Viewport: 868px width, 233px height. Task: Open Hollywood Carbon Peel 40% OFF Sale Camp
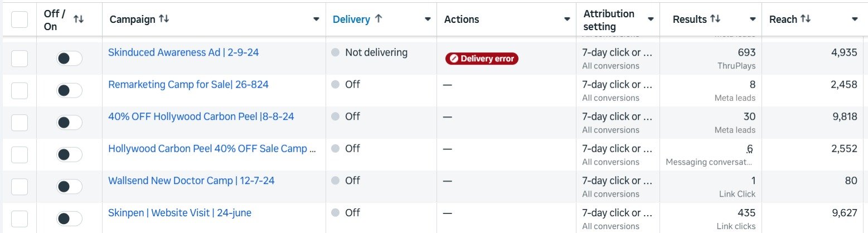(212, 149)
